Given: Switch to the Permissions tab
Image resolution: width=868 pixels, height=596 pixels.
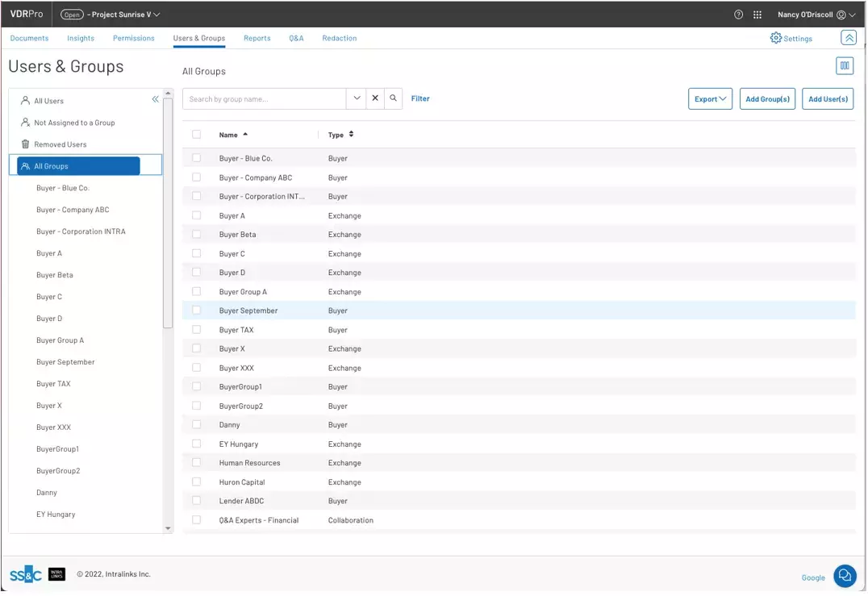Looking at the screenshot, I should click(133, 38).
